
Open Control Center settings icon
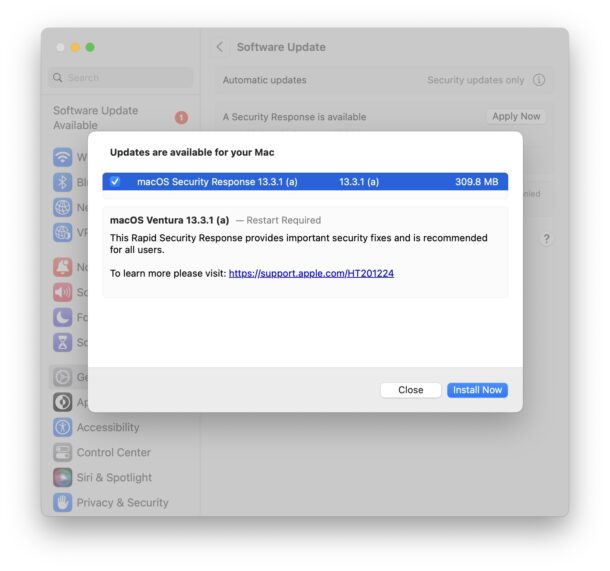pyautogui.click(x=63, y=452)
